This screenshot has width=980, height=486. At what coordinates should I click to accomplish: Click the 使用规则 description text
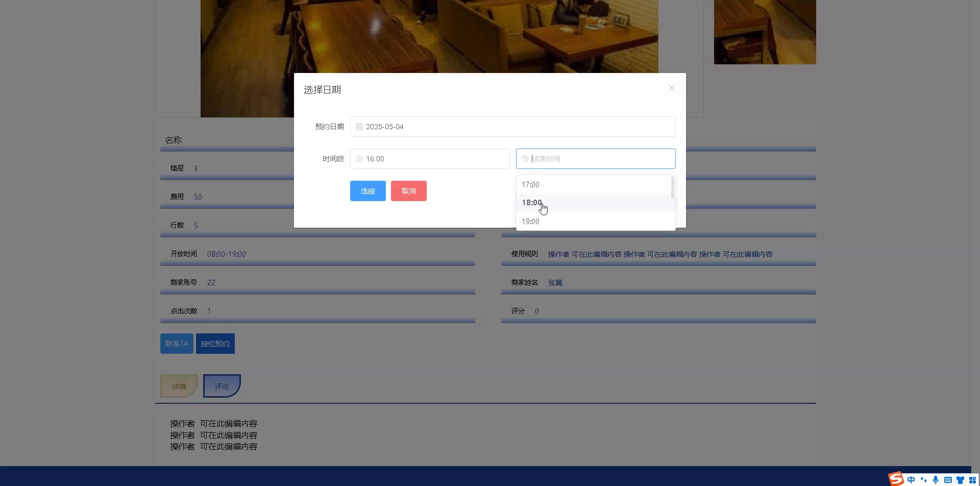click(660, 254)
